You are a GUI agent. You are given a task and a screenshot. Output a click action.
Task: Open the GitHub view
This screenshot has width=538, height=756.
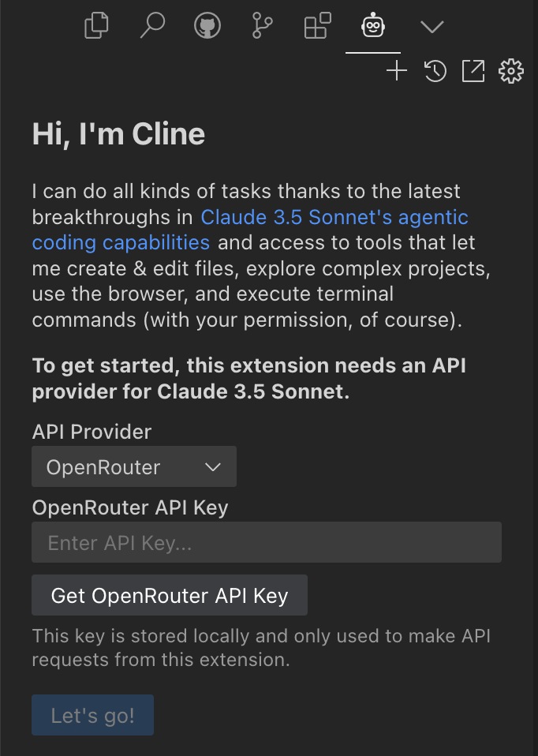pos(206,25)
